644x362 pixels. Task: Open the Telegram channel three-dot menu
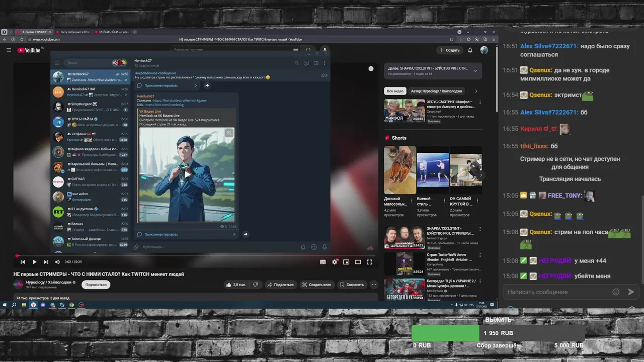tap(325, 63)
